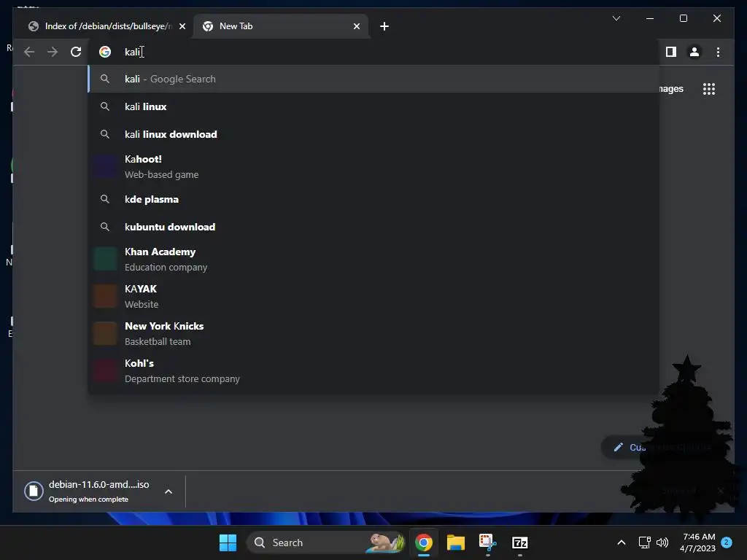Click the Kahoot! suggestion thumbnail
This screenshot has height=560, width=747.
point(105,167)
